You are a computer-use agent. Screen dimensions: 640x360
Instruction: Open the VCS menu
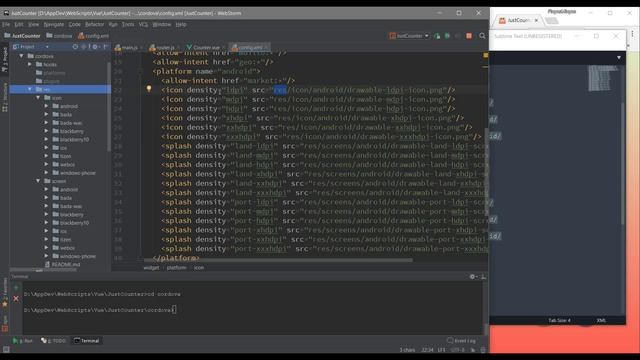pyautogui.click(x=143, y=24)
